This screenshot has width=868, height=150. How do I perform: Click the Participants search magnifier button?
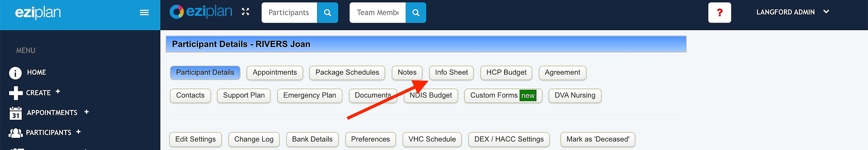tap(327, 13)
